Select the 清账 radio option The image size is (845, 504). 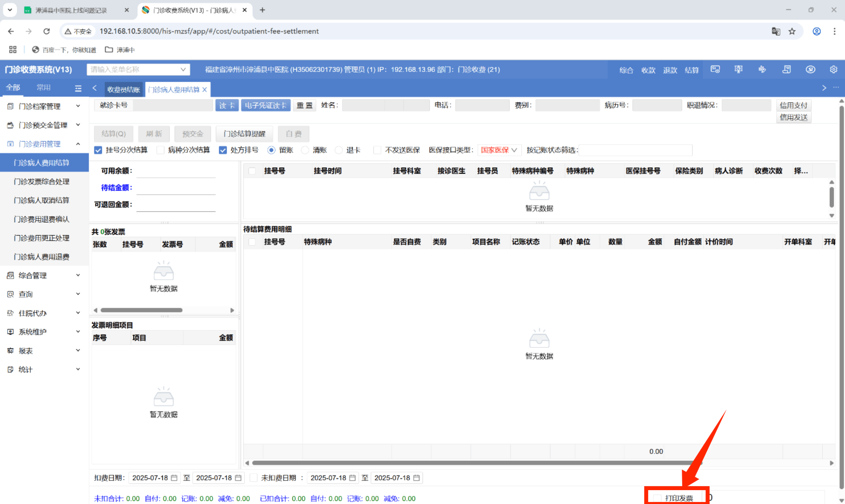pos(305,150)
